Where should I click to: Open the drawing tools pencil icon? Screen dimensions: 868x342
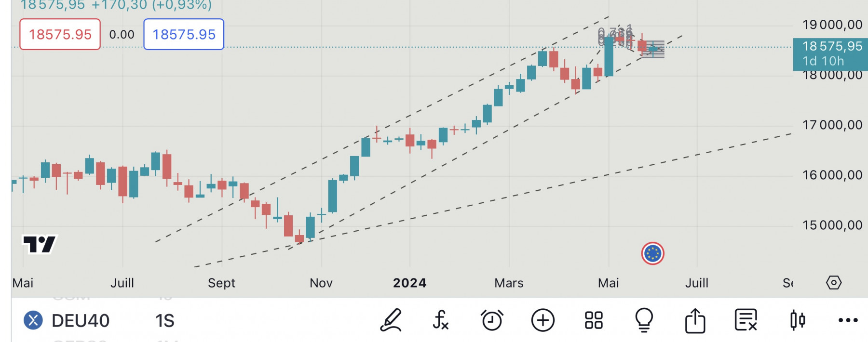391,320
